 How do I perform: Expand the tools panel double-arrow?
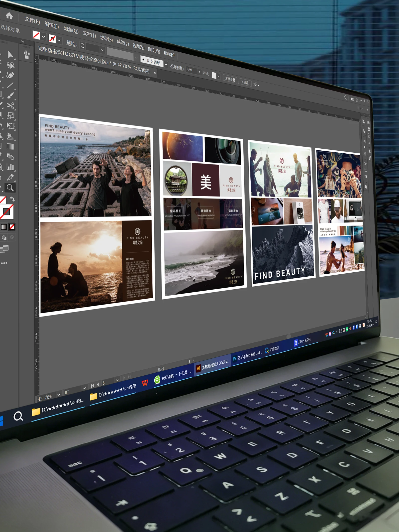point(23,41)
